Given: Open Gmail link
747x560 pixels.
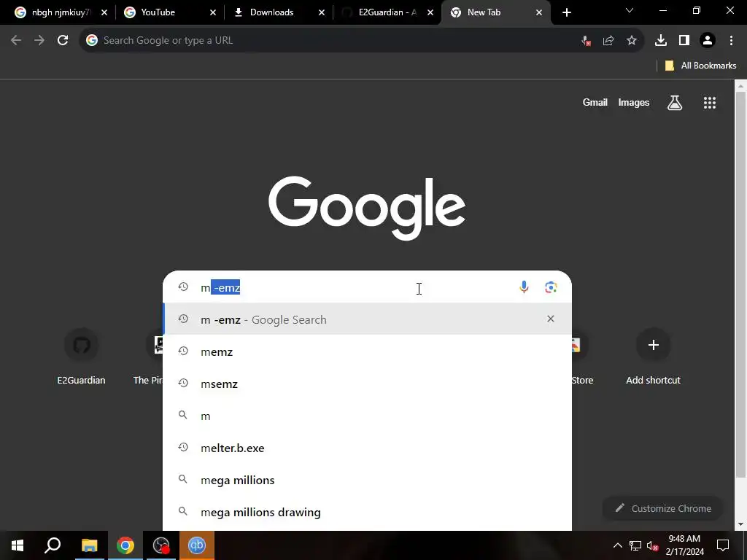Looking at the screenshot, I should tap(595, 102).
